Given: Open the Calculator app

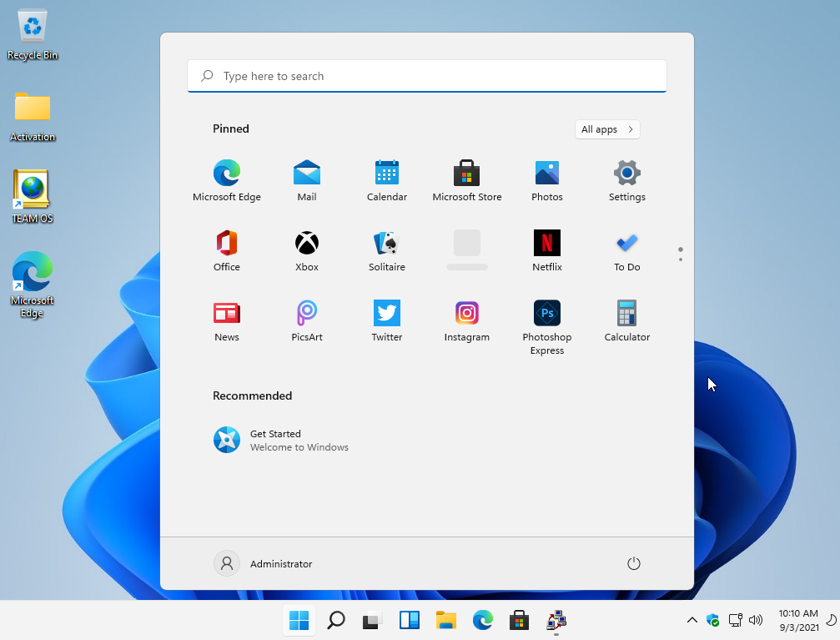Looking at the screenshot, I should pyautogui.click(x=626, y=321).
